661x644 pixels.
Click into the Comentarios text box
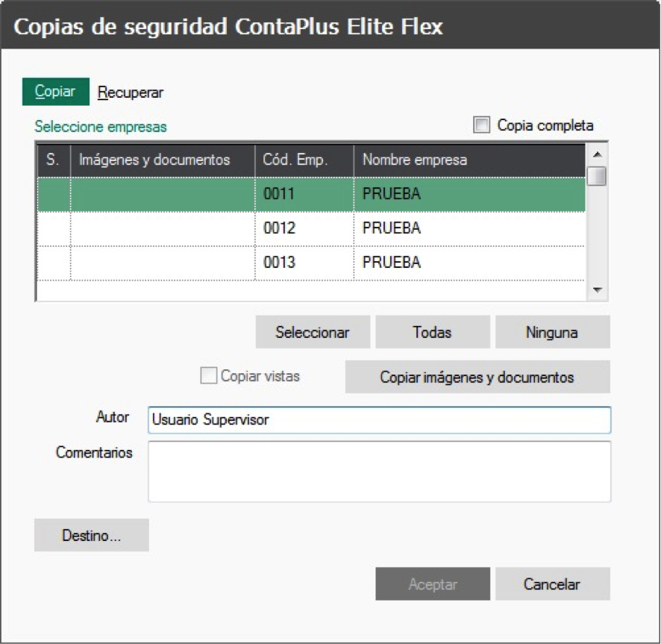pyautogui.click(x=380, y=472)
